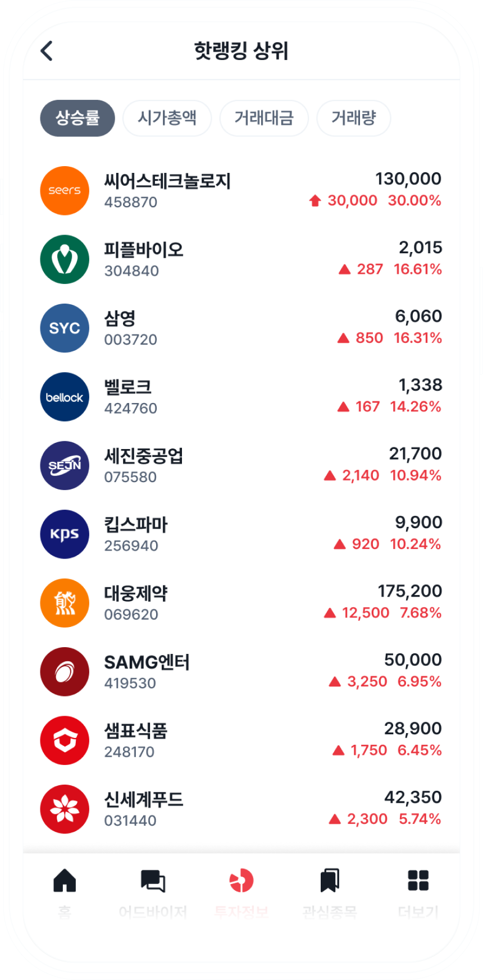Viewport: 483px width, 980px height.
Task: Select the investment info pie chart icon
Action: coord(241,880)
